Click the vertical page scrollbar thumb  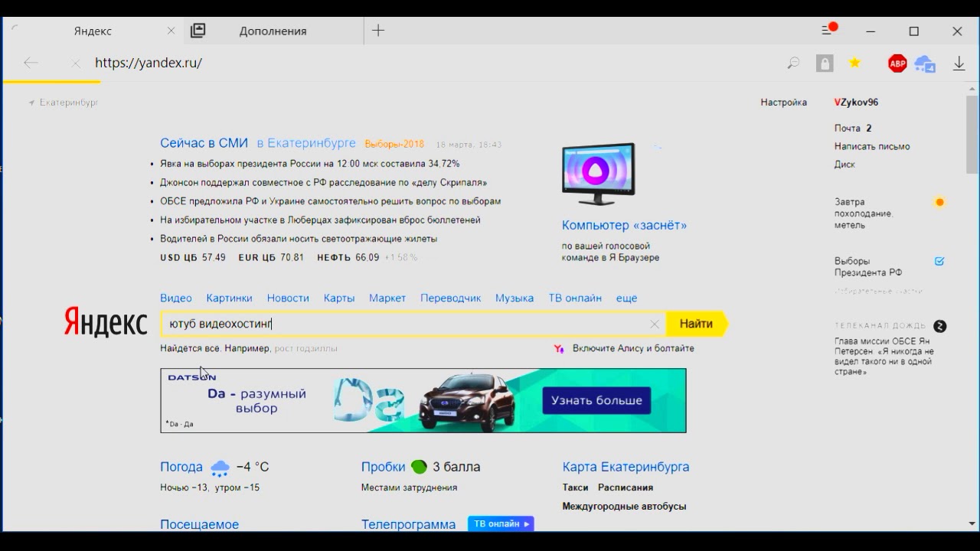[x=972, y=135]
